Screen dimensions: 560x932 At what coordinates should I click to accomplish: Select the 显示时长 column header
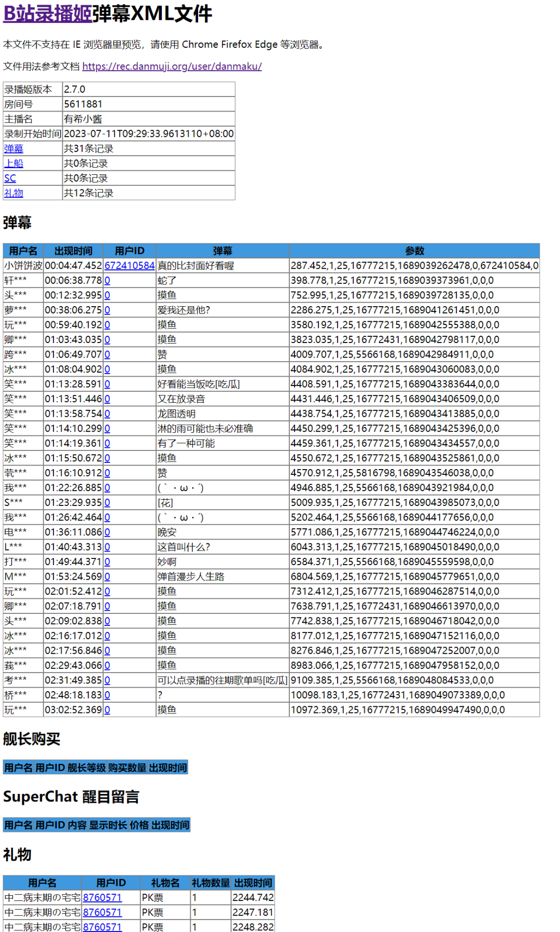pyautogui.click(x=108, y=825)
